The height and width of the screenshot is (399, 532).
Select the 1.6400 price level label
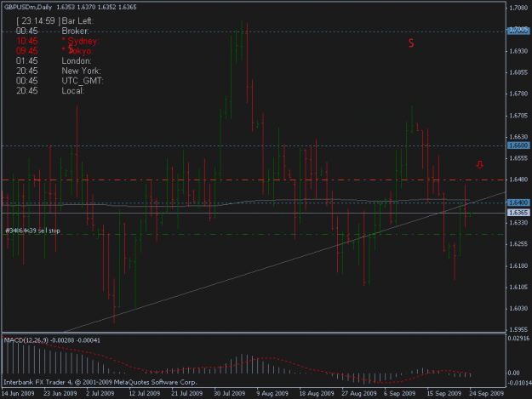coord(518,202)
